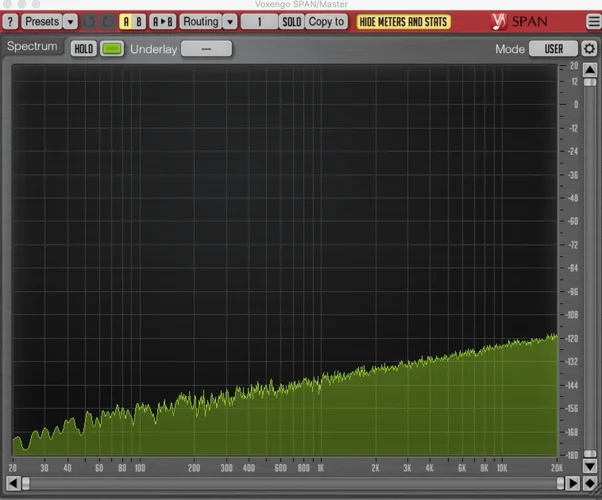Click the green spectrum color swatch
The height and width of the screenshot is (500, 602).
[x=112, y=48]
